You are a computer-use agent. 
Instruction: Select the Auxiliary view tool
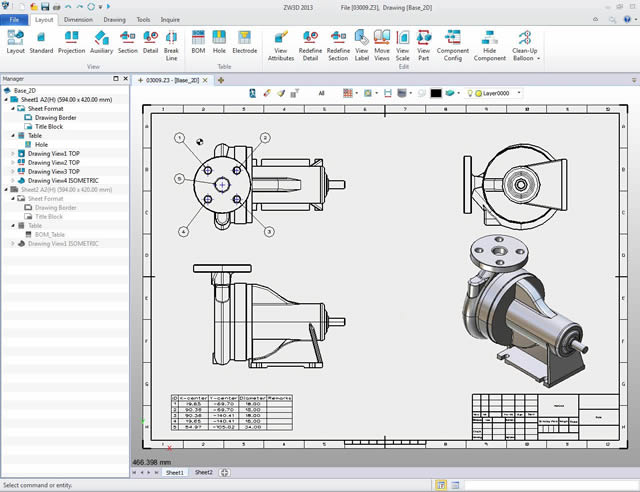tap(101, 39)
